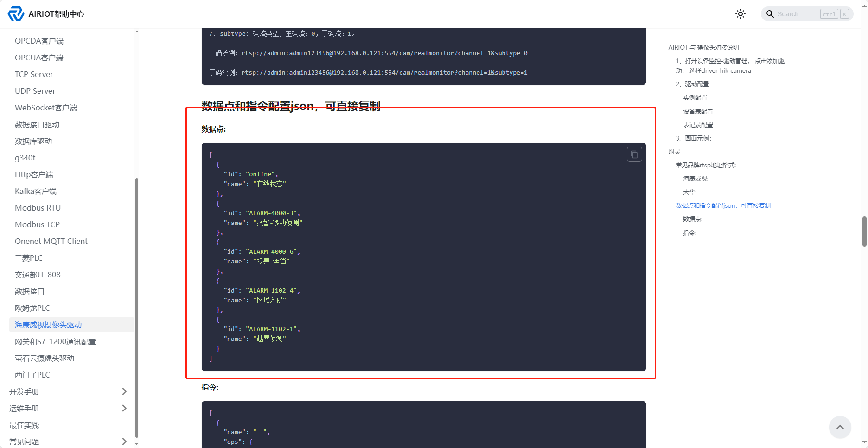Open 西门子PLC sidebar item
868x448 pixels.
(x=32, y=375)
